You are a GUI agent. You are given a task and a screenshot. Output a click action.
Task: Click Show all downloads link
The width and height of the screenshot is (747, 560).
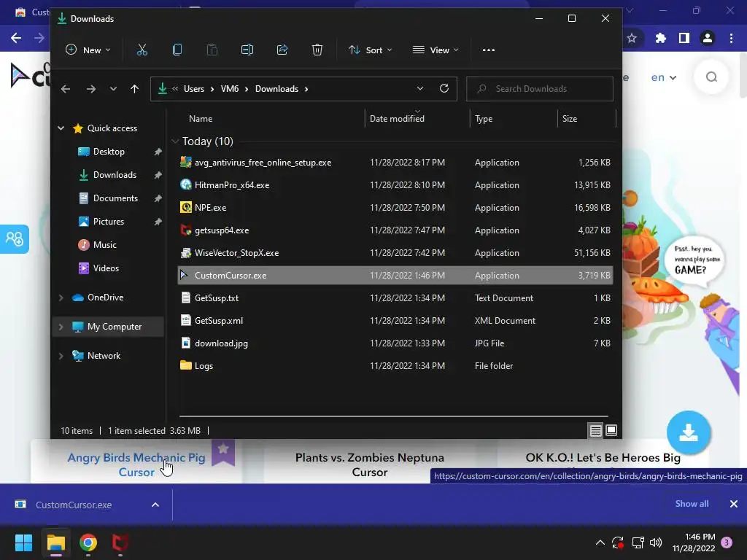coord(692,504)
